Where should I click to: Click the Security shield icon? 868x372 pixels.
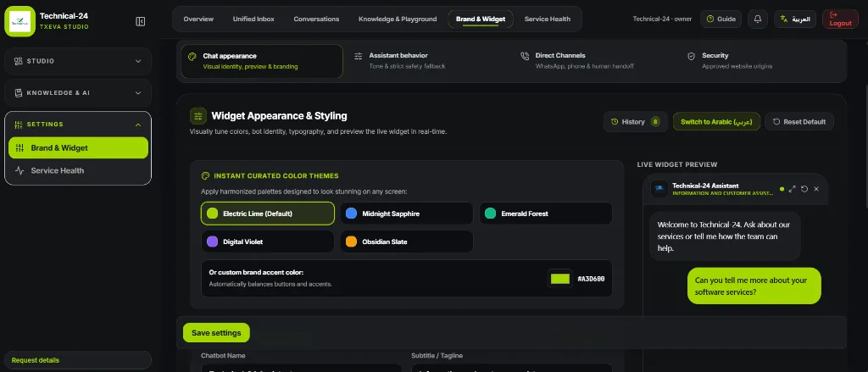691,56
